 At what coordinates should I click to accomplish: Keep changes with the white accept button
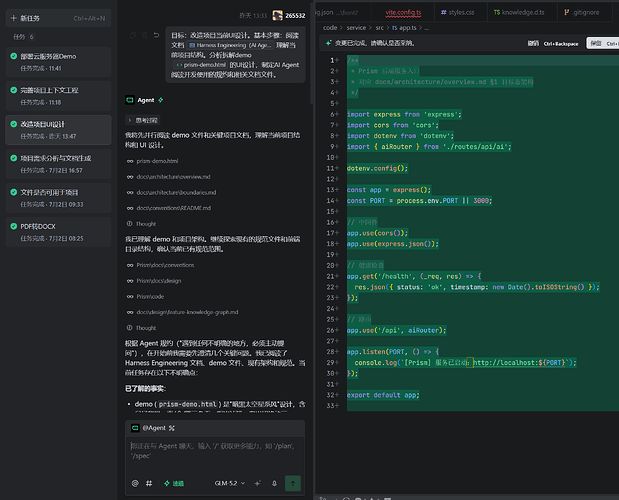point(603,43)
